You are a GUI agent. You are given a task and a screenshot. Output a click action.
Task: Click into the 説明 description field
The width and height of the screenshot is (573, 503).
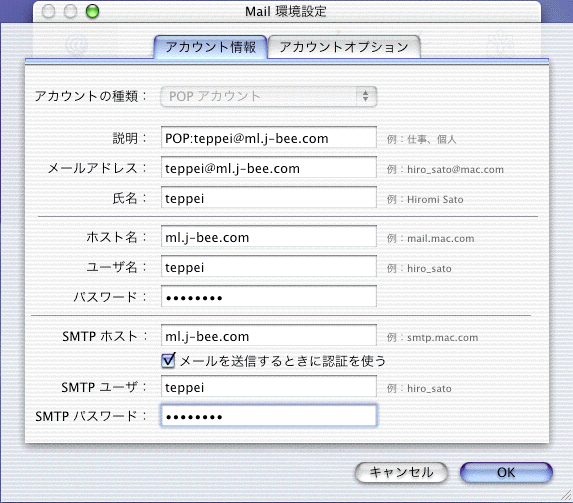point(269,138)
